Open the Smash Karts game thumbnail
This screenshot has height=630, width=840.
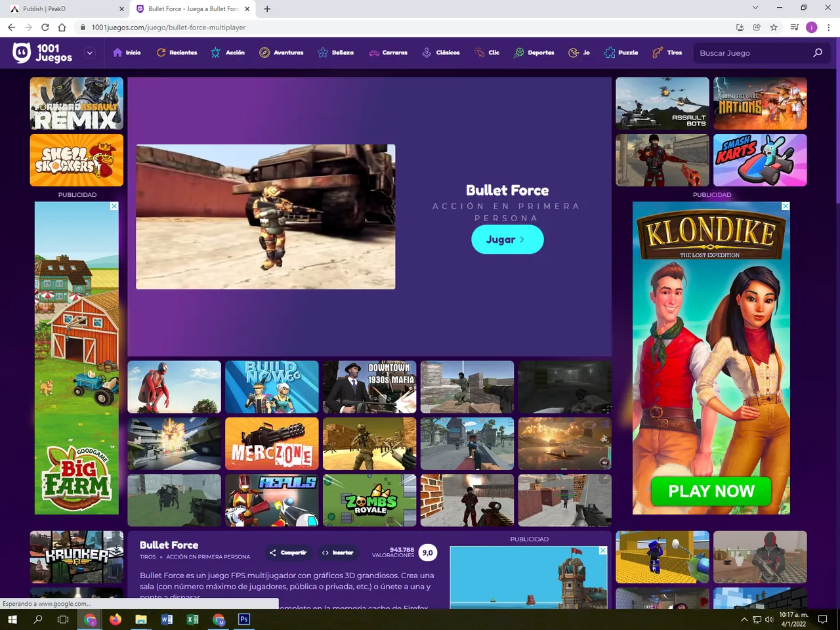(x=760, y=160)
